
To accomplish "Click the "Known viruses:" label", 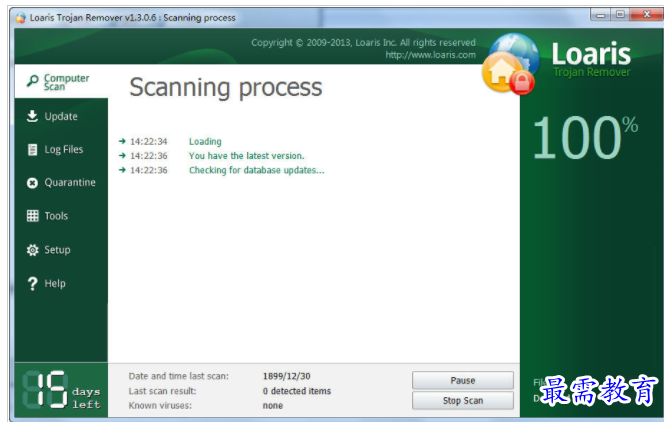I will (160, 405).
